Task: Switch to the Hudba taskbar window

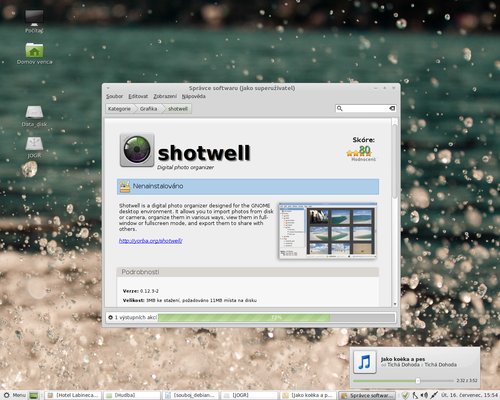Action: [132, 395]
